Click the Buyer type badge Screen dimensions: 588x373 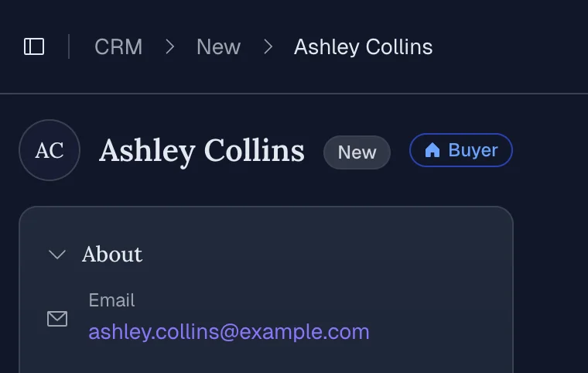[461, 150]
